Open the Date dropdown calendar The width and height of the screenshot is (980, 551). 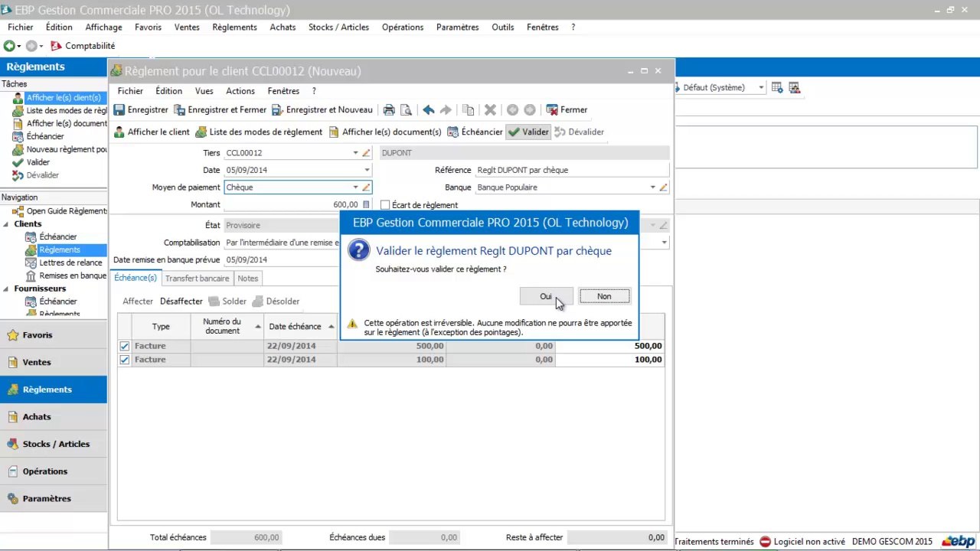click(x=367, y=170)
